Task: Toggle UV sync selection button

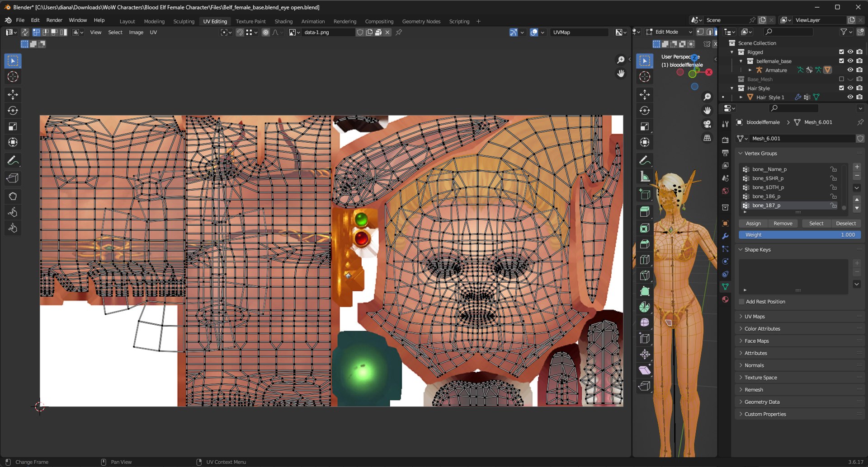Action: 25,33
